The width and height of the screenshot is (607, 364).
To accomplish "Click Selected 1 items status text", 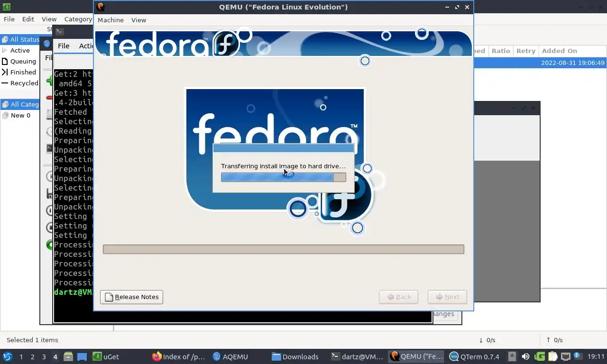I will point(32,340).
